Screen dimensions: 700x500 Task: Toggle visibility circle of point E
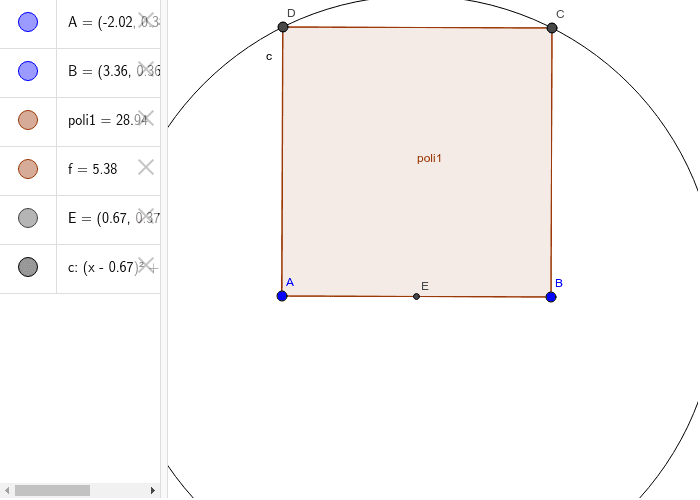[x=28, y=218]
